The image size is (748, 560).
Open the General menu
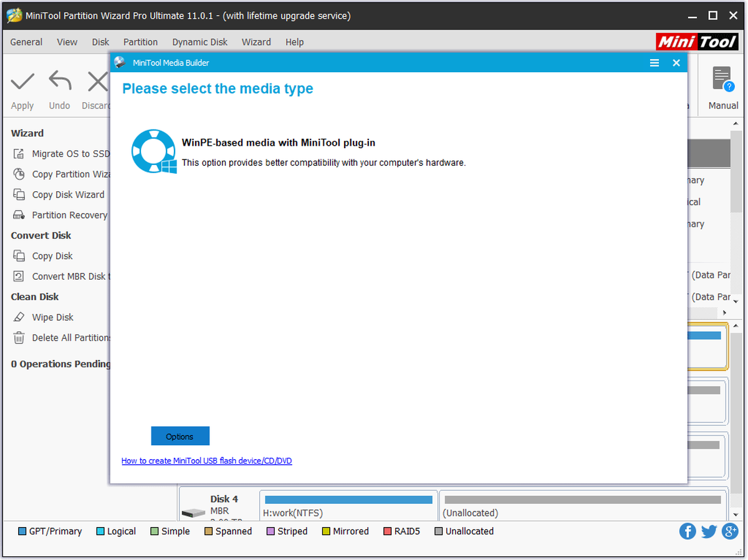pyautogui.click(x=27, y=42)
